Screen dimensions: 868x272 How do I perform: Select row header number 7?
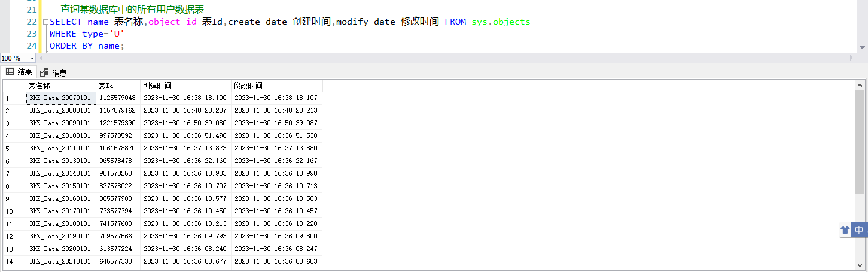(14, 173)
